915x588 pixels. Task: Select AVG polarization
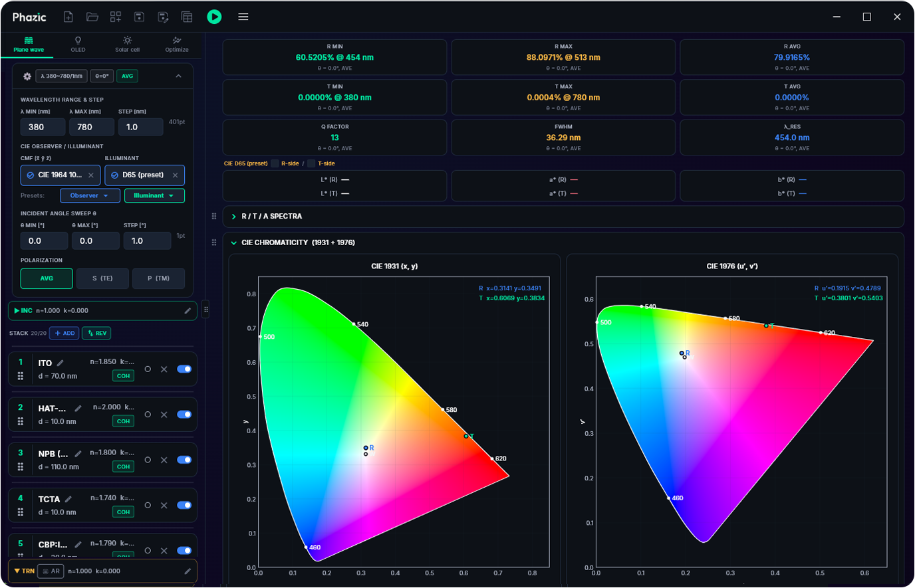point(47,278)
